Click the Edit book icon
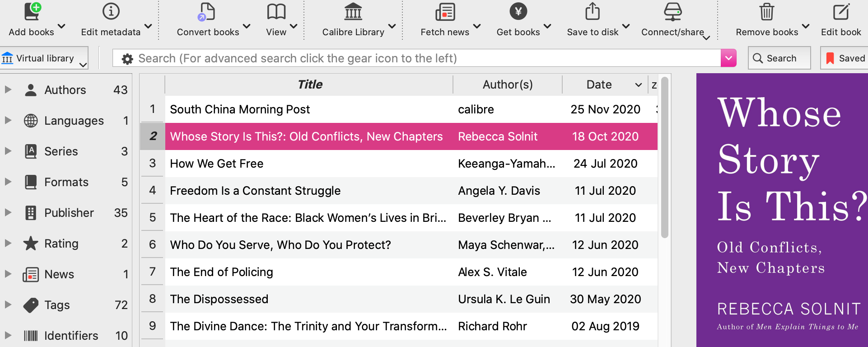The height and width of the screenshot is (347, 868). click(841, 12)
